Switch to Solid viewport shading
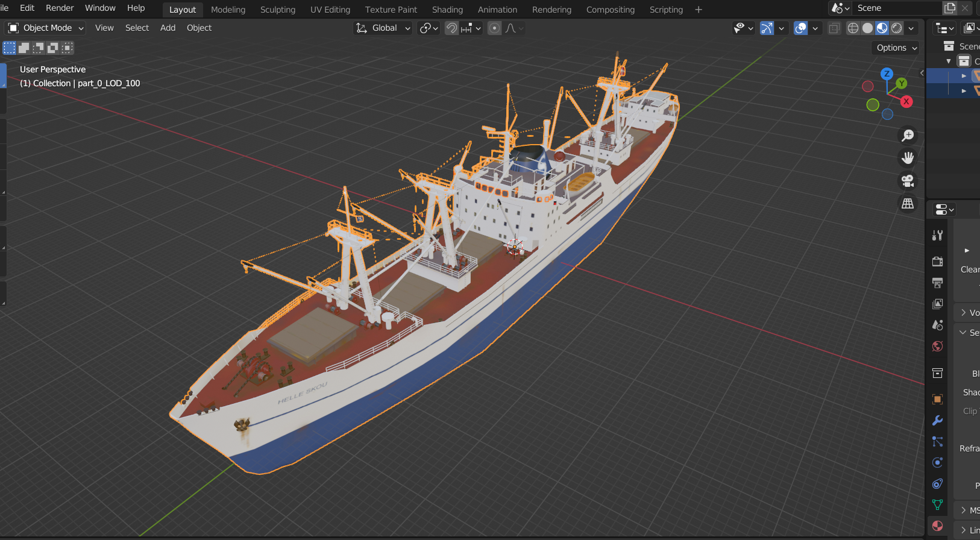Image resolution: width=980 pixels, height=540 pixels. [867, 28]
